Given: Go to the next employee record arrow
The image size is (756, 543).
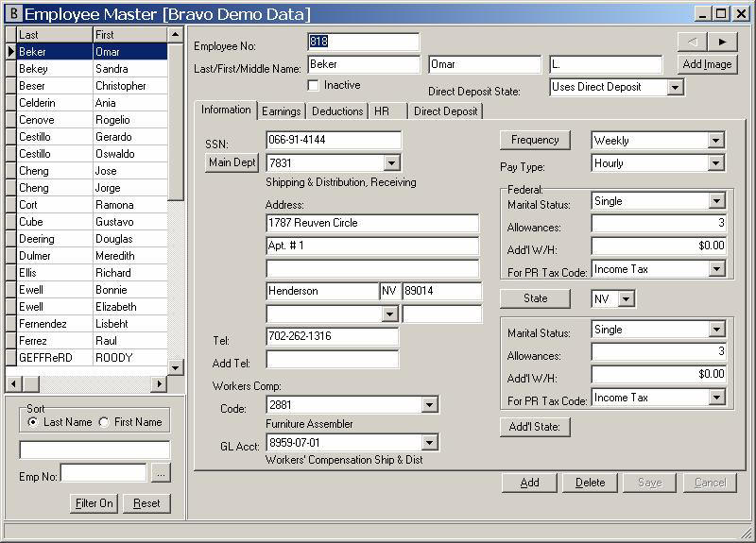Looking at the screenshot, I should [x=722, y=42].
